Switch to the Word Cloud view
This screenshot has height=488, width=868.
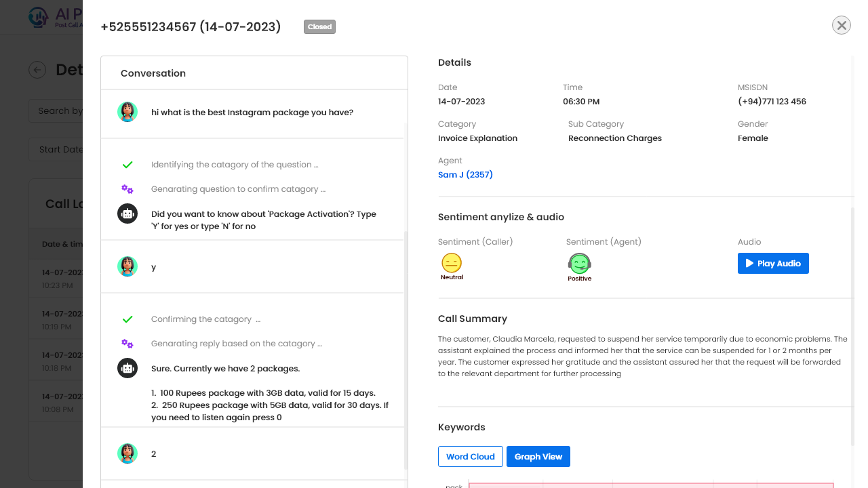pyautogui.click(x=471, y=456)
